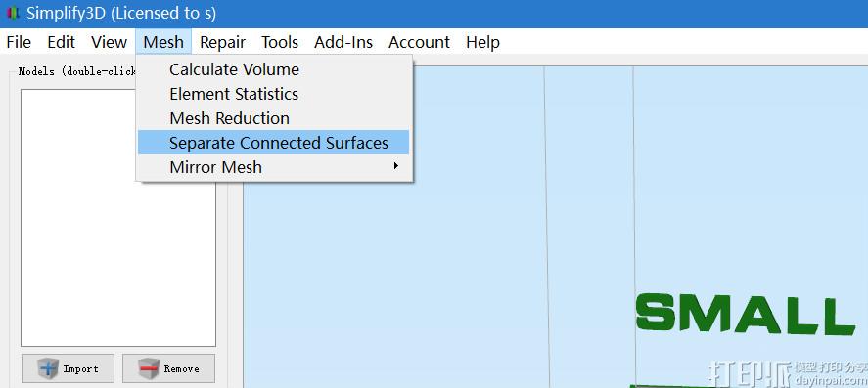Click inside the empty Models list
The height and width of the screenshot is (388, 868).
coord(118,218)
